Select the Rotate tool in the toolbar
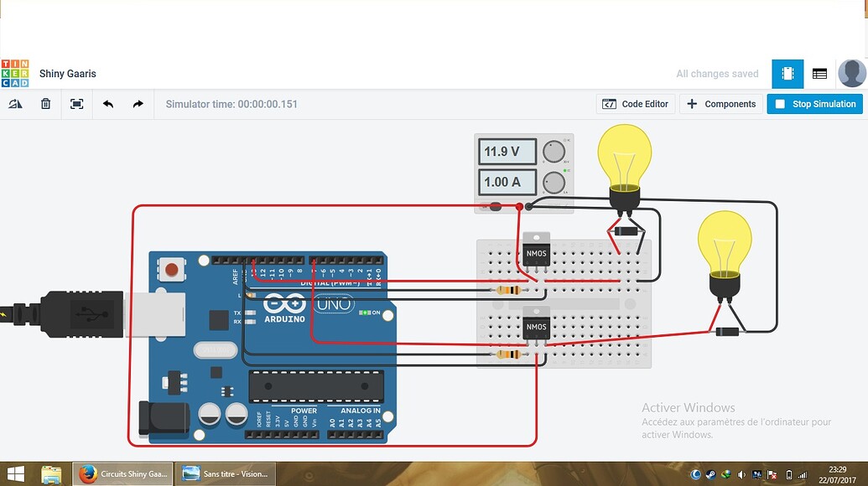 (15, 103)
